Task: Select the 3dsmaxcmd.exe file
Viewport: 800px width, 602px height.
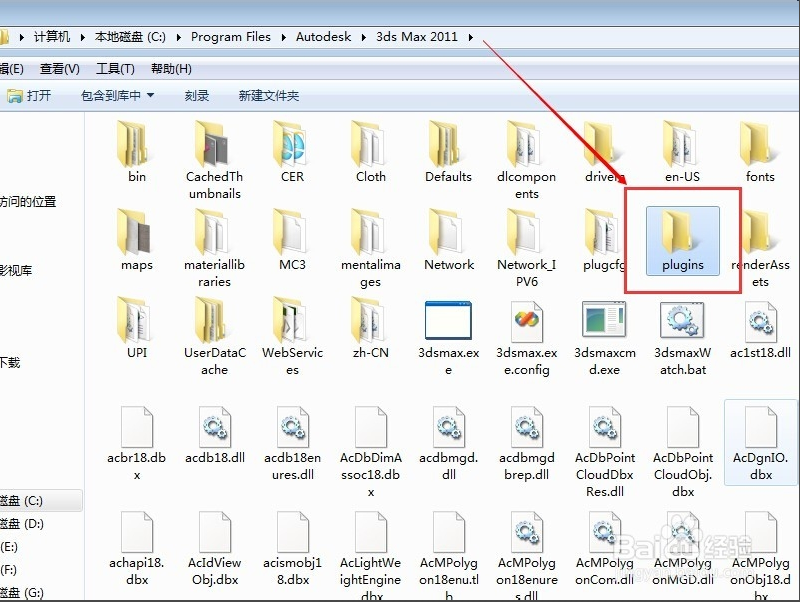Action: (x=605, y=338)
